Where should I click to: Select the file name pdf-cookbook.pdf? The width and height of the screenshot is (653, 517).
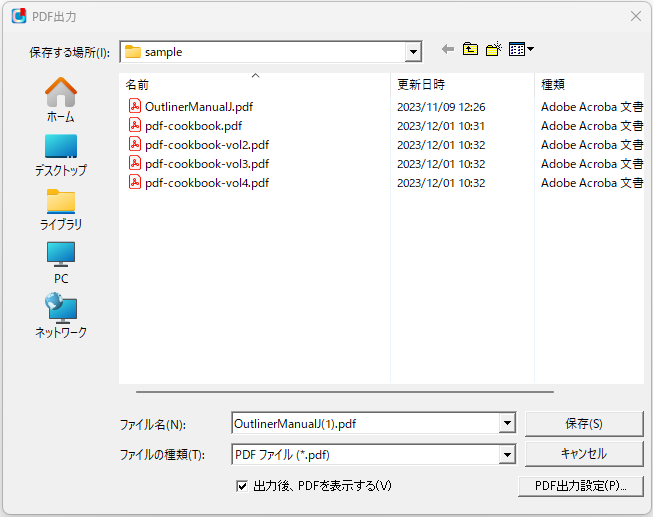193,126
